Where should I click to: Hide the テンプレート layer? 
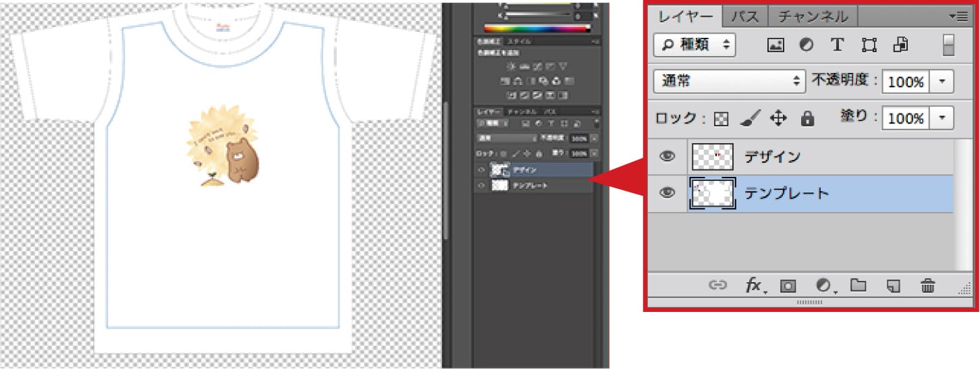coord(668,193)
